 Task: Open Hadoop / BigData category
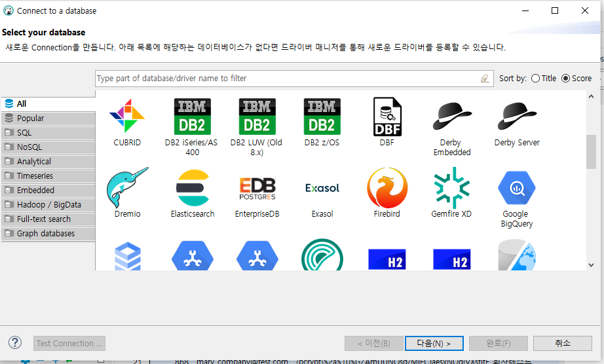point(48,205)
